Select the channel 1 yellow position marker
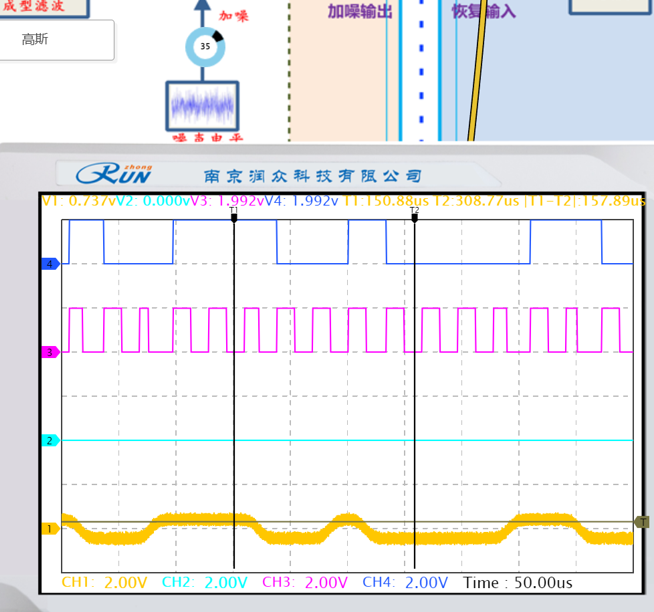 pos(50,528)
